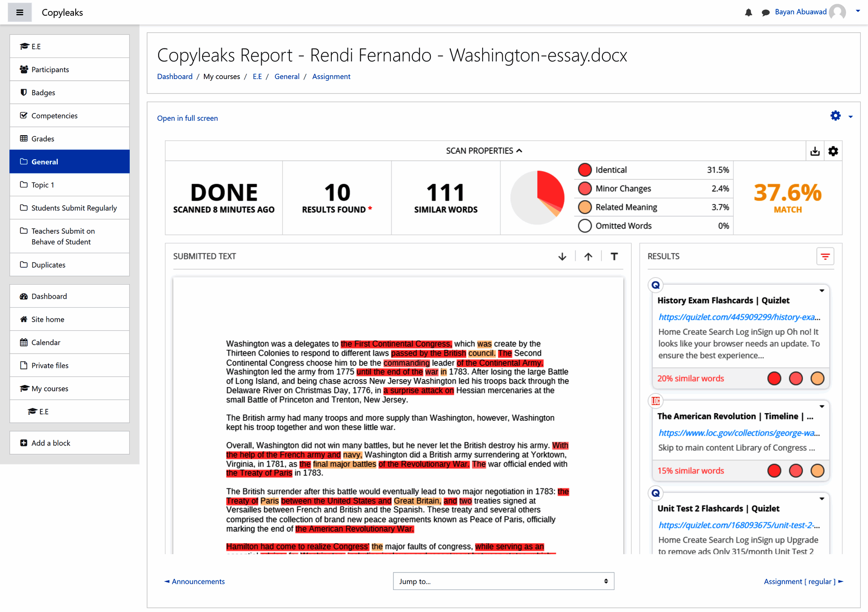
Task: Switch to text-only view T icon
Action: click(x=614, y=256)
